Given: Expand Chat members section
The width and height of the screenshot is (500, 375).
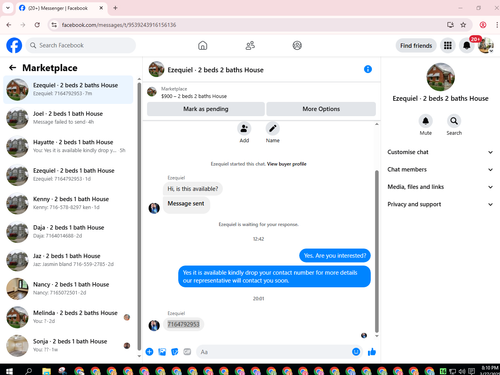Looking at the screenshot, I should (440, 169).
